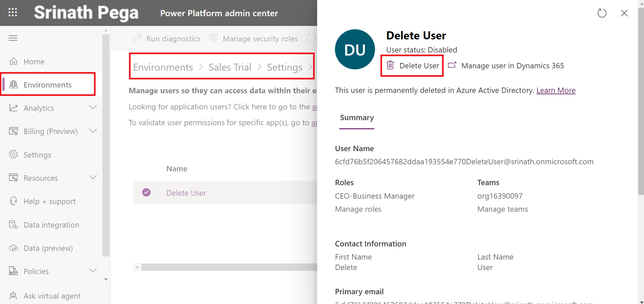Screen dimensions: 644x304
Task: Click the Manage user external link icon
Action: (x=452, y=65)
